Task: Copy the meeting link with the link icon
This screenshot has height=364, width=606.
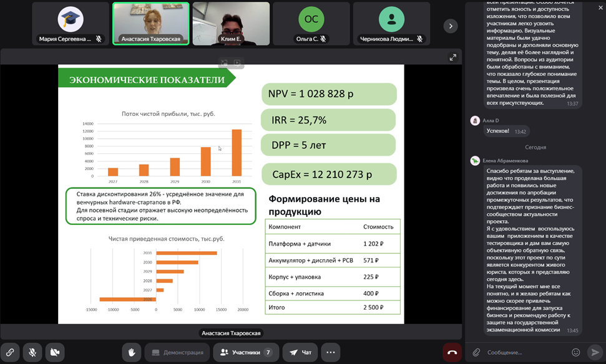Action: tap(10, 352)
